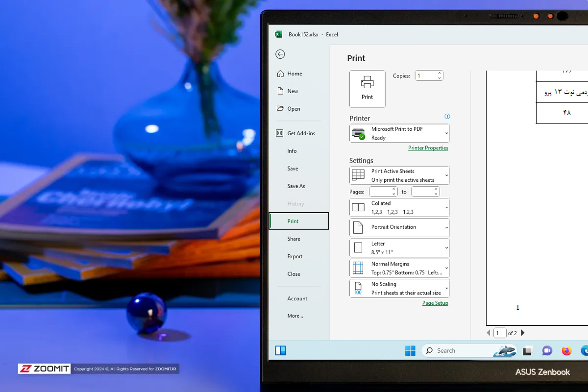The height and width of the screenshot is (392, 588).
Task: Open the Windows Start menu
Action: 410,351
